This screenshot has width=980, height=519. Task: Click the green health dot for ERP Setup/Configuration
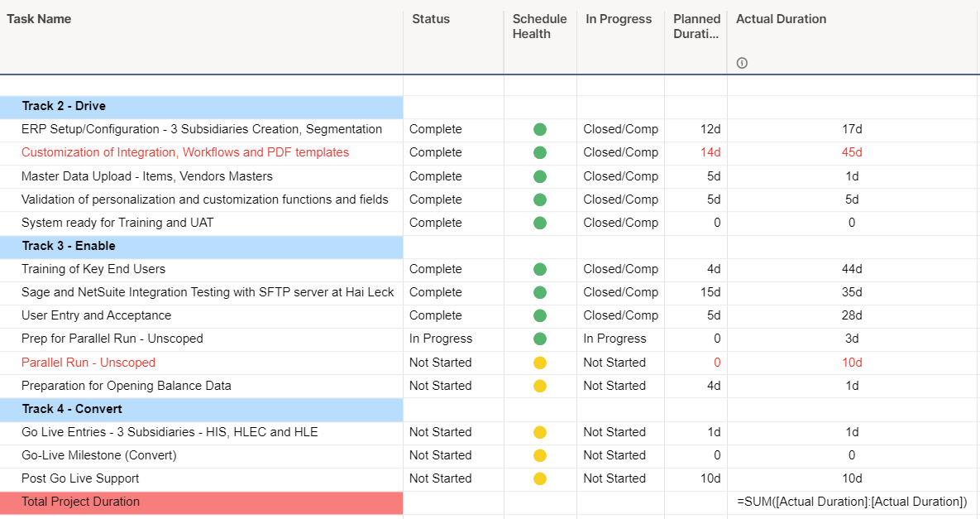coord(540,129)
